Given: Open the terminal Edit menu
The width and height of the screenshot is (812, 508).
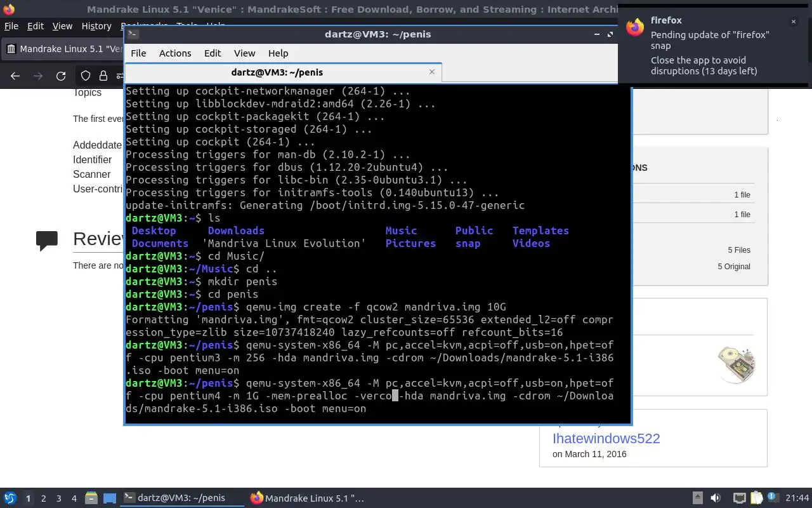Looking at the screenshot, I should (x=213, y=53).
